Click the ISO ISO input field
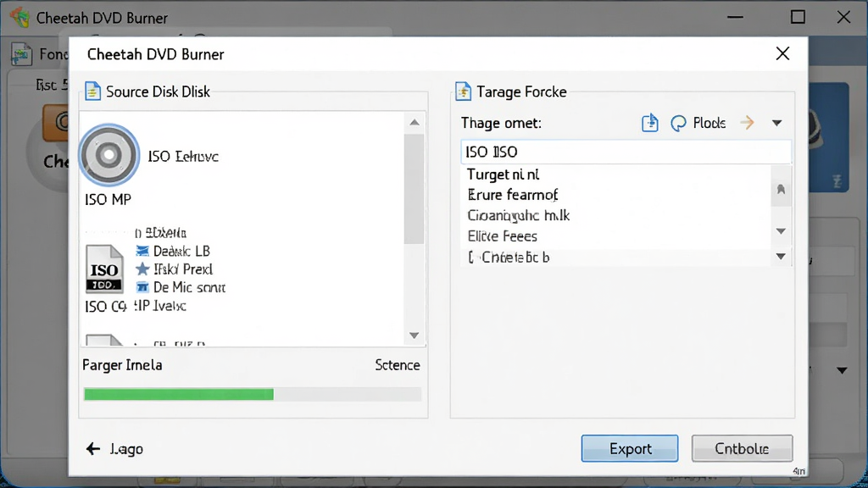This screenshot has height=488, width=868. pos(626,152)
